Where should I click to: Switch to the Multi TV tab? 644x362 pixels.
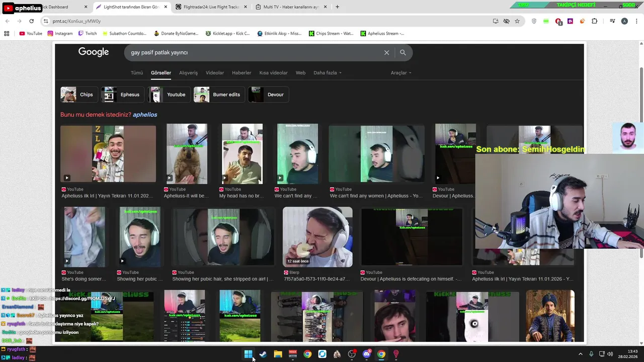coord(290,7)
